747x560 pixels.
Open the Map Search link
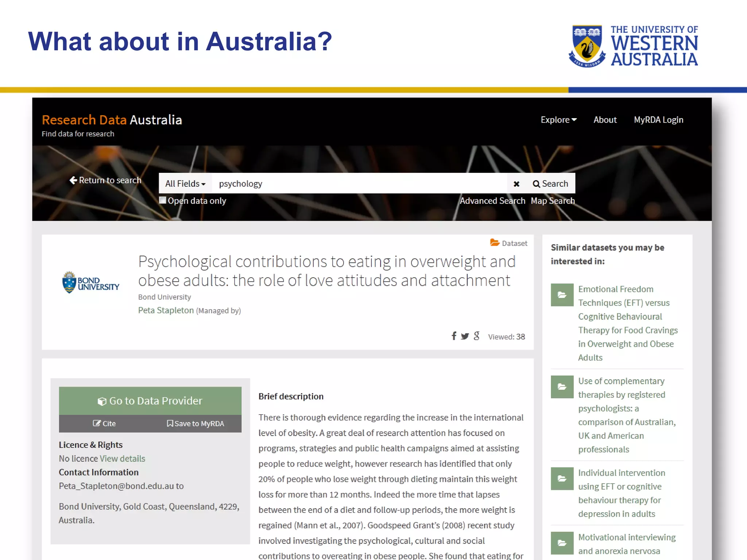553,201
